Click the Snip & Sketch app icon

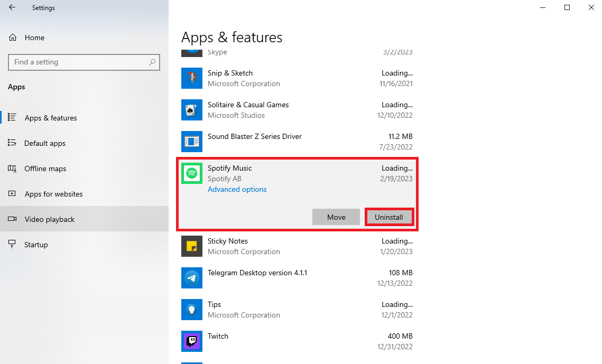(x=191, y=78)
